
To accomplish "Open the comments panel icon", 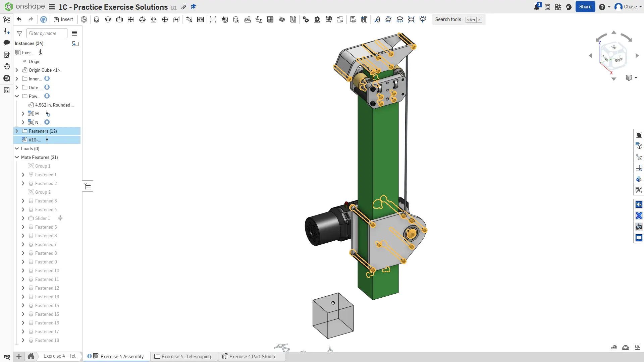I will click(7, 43).
